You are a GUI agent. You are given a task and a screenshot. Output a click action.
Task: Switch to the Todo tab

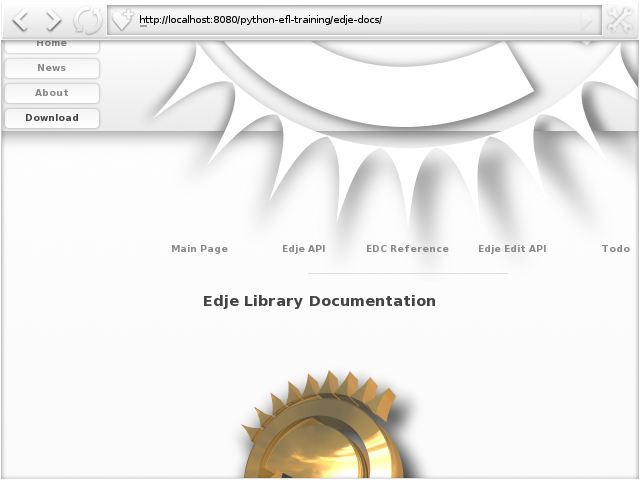point(616,249)
